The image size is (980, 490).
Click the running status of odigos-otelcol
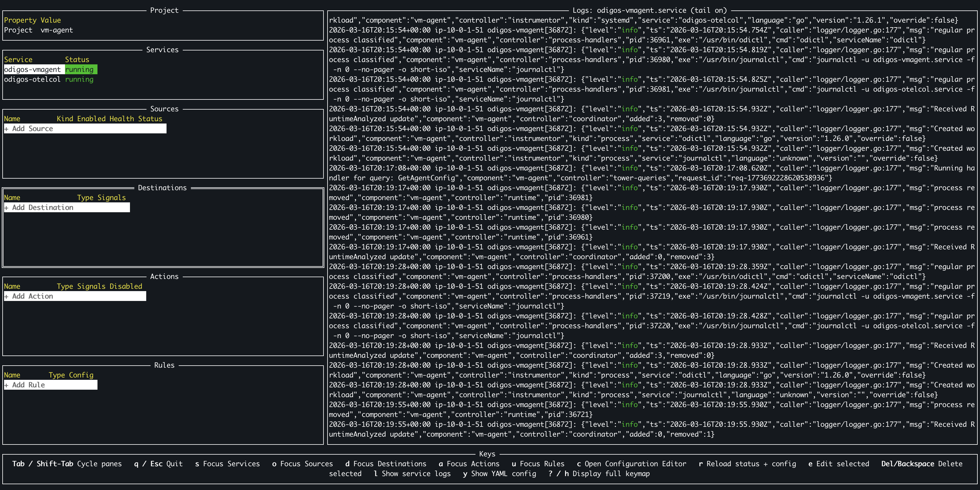click(79, 79)
